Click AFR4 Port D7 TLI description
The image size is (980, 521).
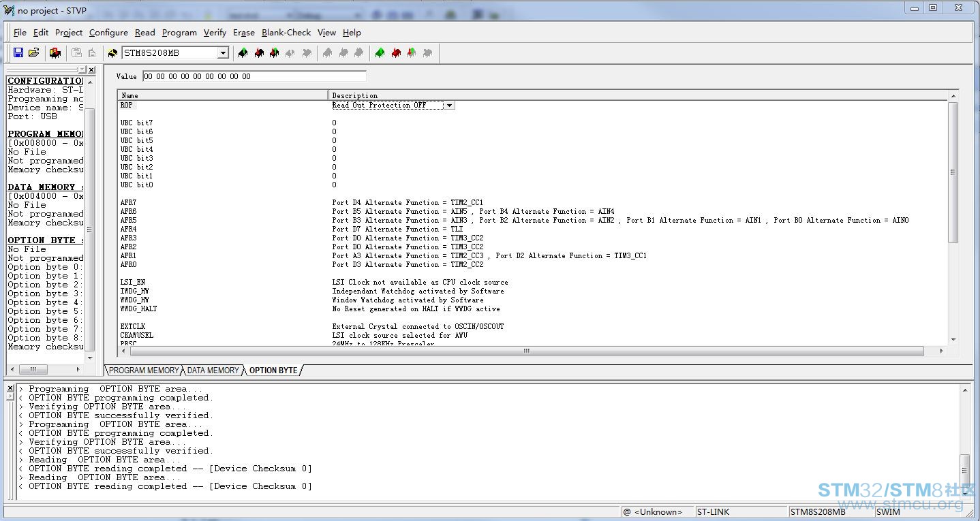(397, 230)
